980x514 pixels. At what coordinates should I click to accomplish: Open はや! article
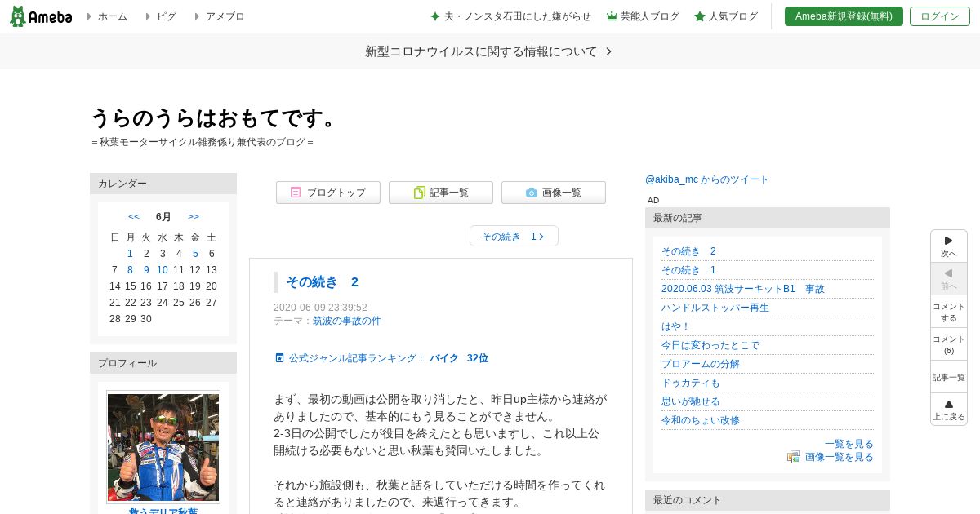pyautogui.click(x=676, y=326)
